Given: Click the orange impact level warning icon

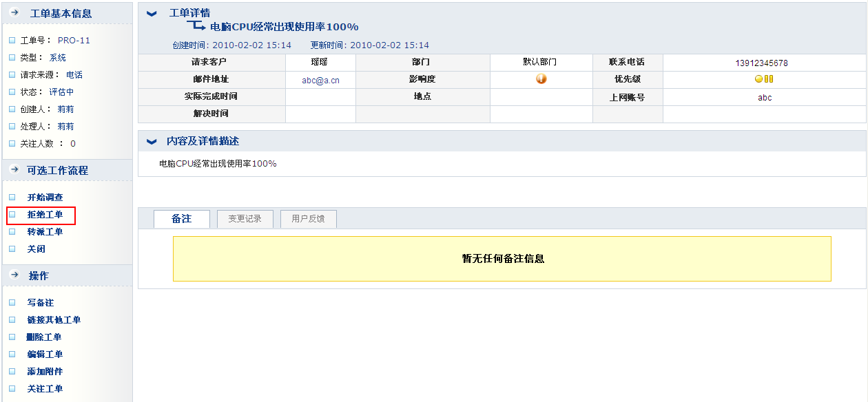Looking at the screenshot, I should (x=541, y=79).
